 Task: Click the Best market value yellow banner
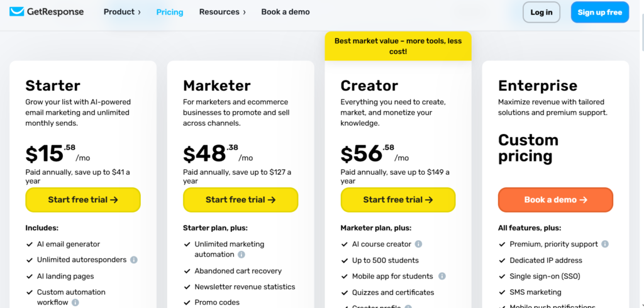click(398, 46)
